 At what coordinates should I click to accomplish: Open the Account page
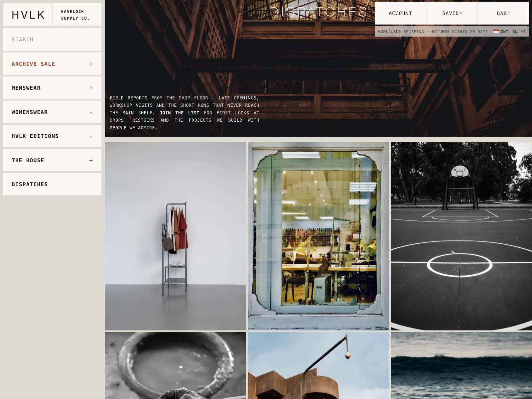pyautogui.click(x=400, y=13)
